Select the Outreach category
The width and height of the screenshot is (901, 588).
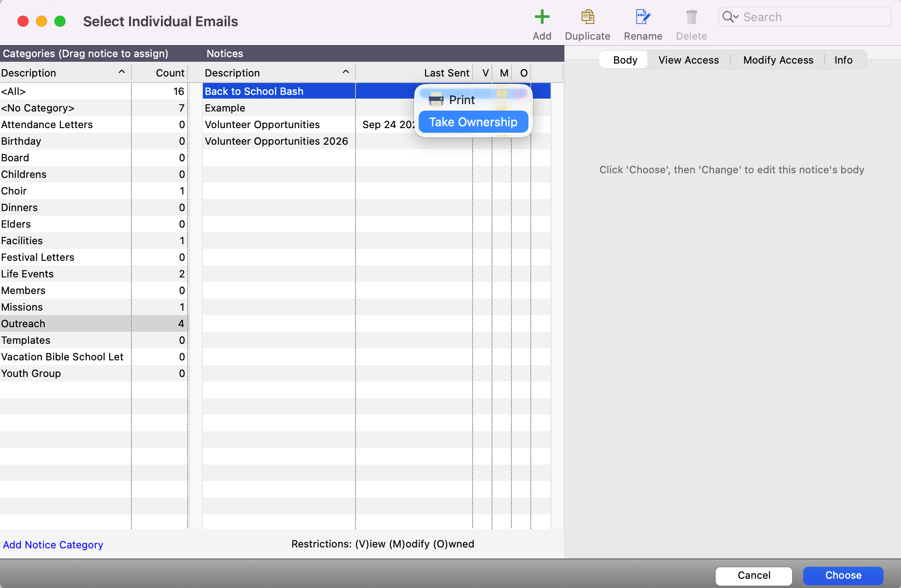(94, 323)
